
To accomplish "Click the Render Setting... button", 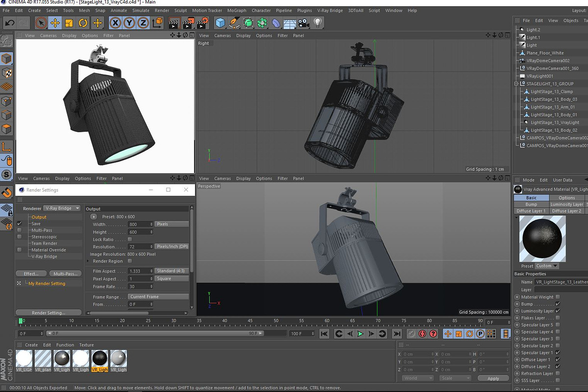I will click(x=49, y=313).
